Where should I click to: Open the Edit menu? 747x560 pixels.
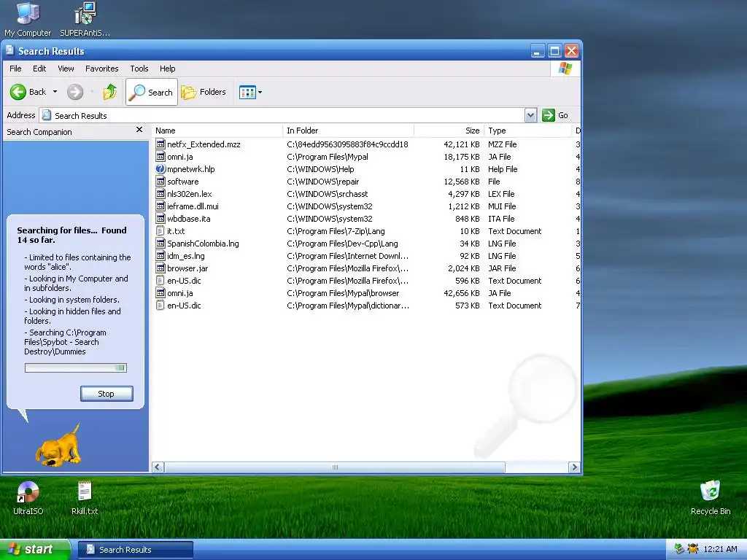pyautogui.click(x=39, y=69)
